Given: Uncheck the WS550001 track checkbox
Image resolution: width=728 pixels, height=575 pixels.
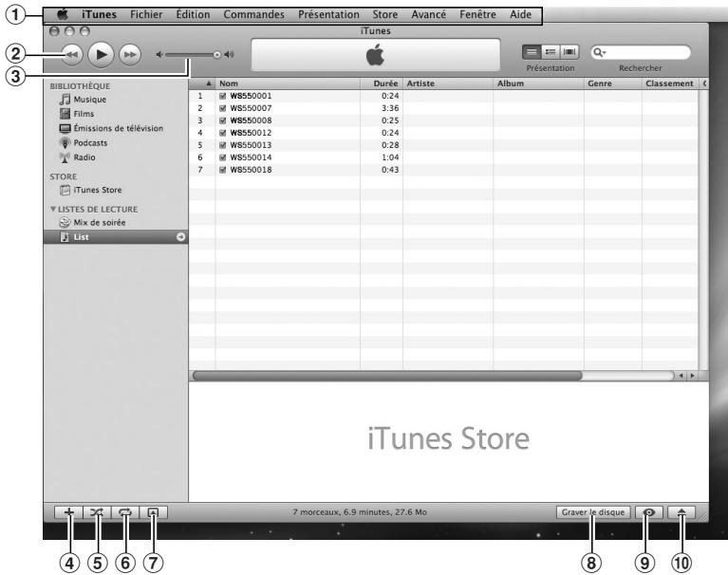Looking at the screenshot, I should 222,96.
